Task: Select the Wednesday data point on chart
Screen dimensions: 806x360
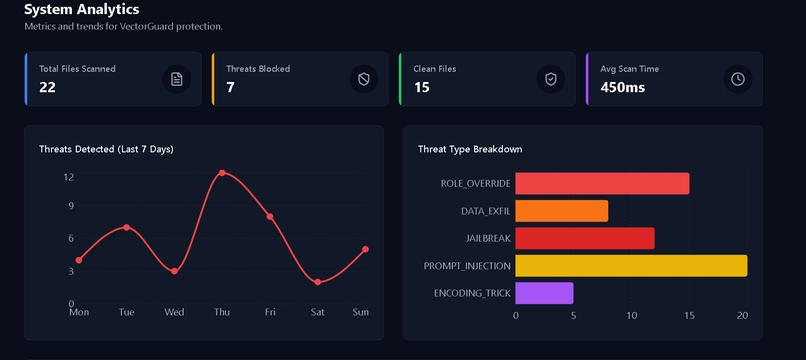Action: [174, 271]
